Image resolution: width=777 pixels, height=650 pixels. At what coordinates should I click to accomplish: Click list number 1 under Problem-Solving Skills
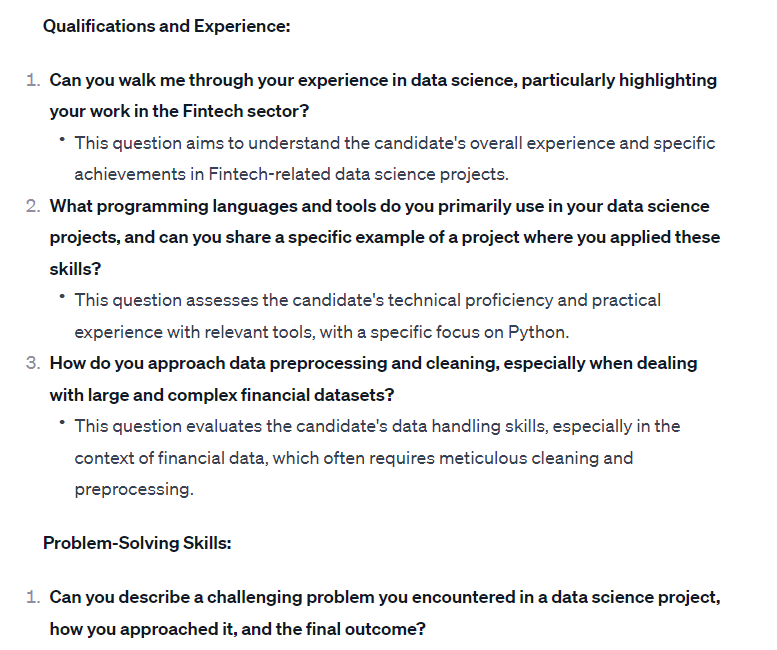33,598
